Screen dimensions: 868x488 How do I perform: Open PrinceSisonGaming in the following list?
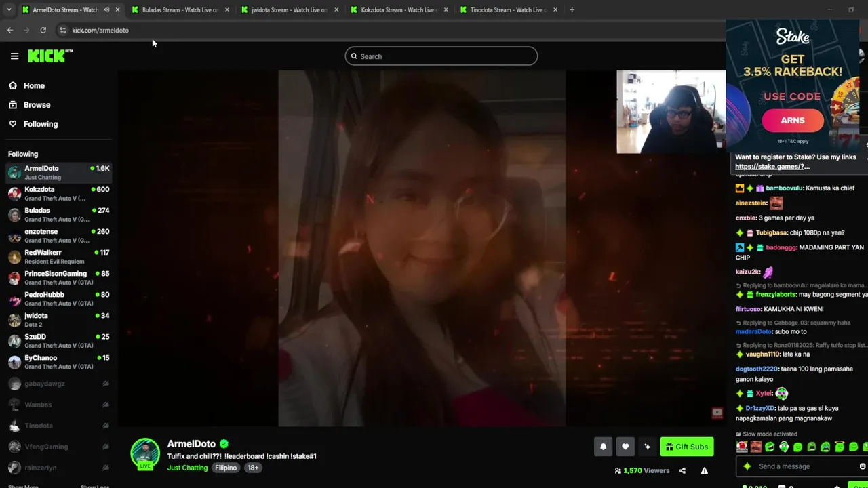tap(58, 278)
